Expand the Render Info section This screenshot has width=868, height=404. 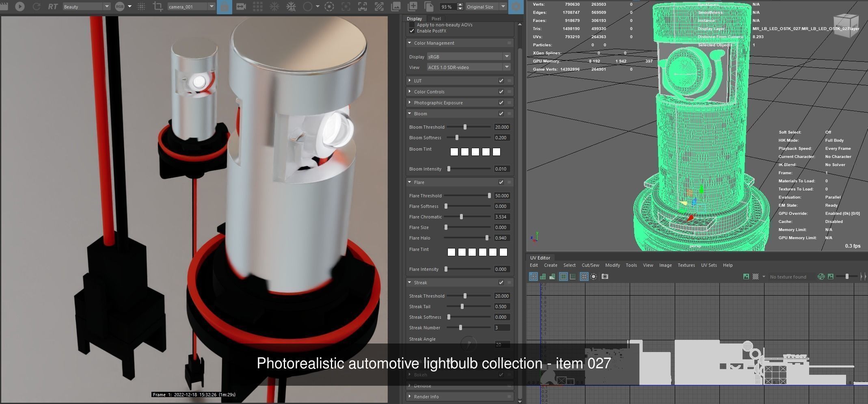click(x=409, y=397)
